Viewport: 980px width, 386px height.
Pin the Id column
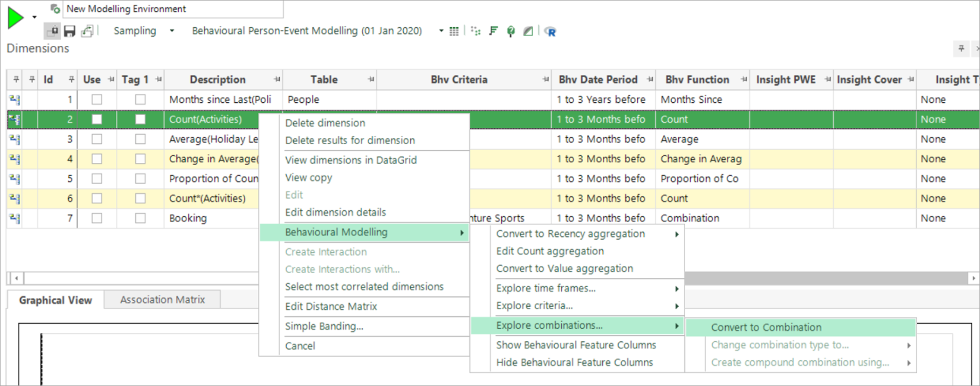click(x=71, y=80)
